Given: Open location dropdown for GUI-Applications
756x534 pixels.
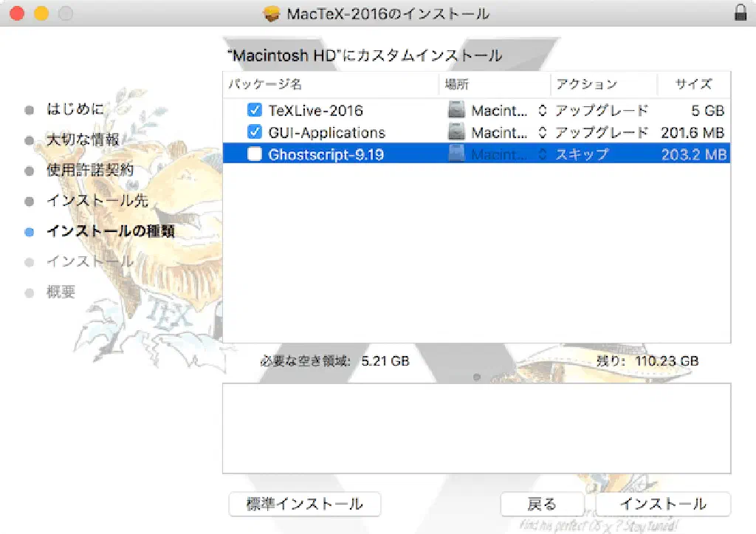Looking at the screenshot, I should (x=541, y=133).
